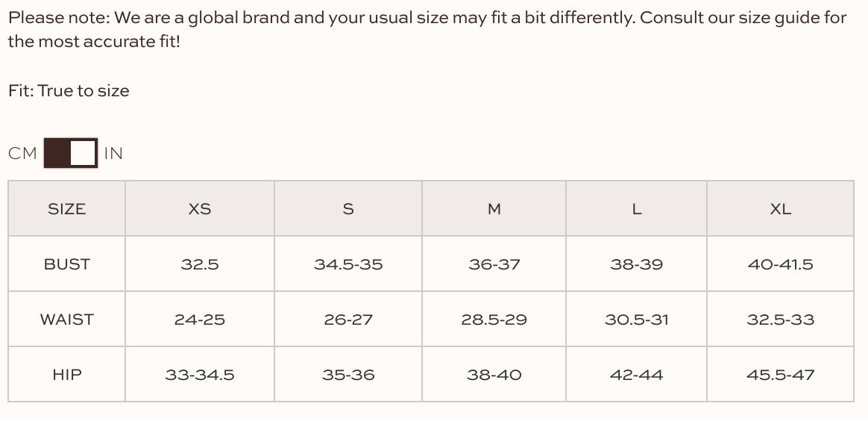Click the XS hip value 33-34.5
The width and height of the screenshot is (868, 421).
tap(200, 375)
